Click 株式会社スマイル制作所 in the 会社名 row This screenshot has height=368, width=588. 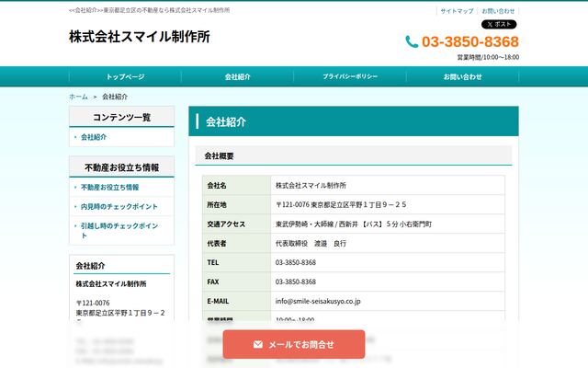[x=311, y=185]
